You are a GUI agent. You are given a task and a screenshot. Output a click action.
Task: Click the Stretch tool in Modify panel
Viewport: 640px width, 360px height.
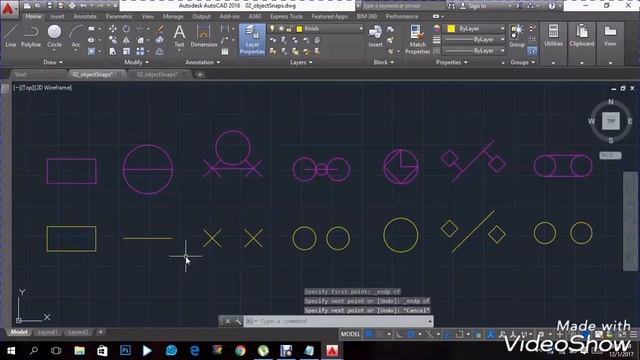point(113,51)
